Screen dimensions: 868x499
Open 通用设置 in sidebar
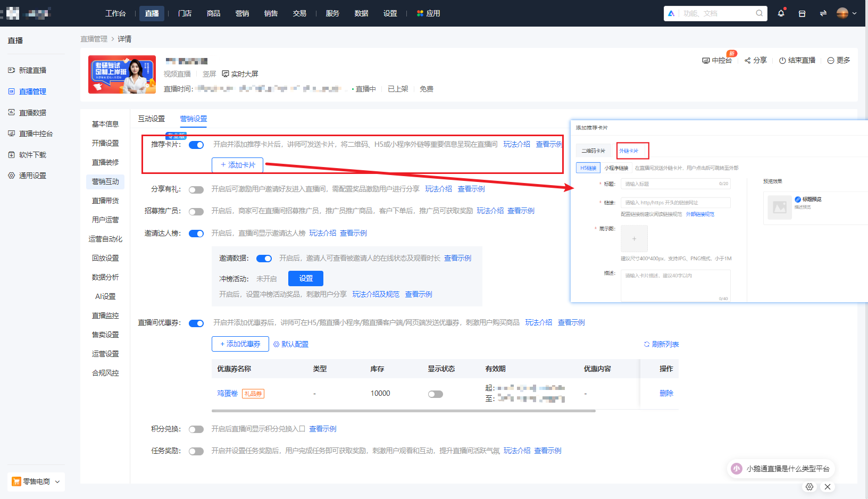32,175
